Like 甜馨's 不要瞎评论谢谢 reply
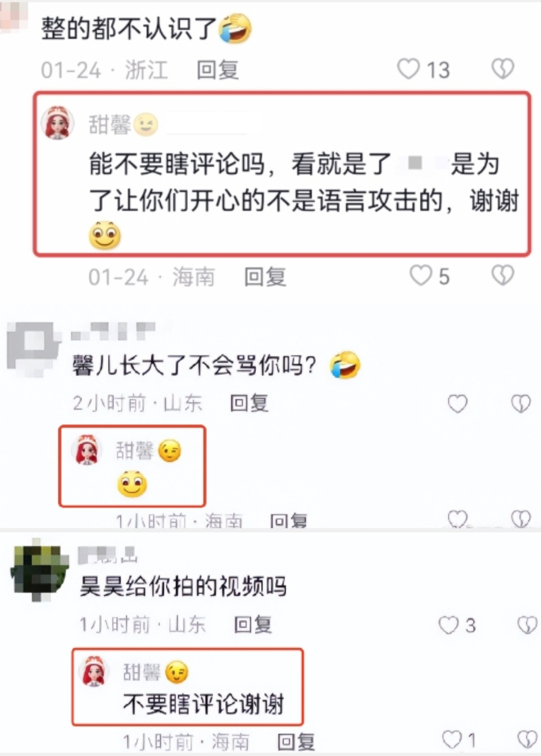541x756 pixels. [x=451, y=739]
